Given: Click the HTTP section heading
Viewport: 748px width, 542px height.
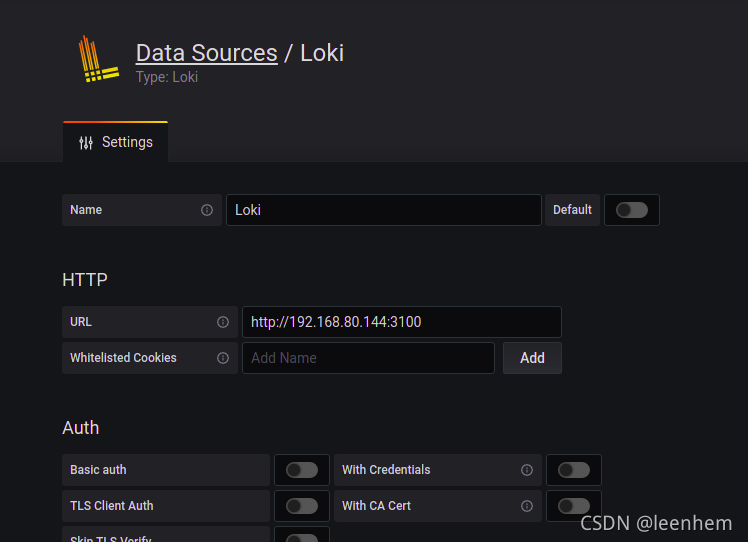Looking at the screenshot, I should point(85,280).
